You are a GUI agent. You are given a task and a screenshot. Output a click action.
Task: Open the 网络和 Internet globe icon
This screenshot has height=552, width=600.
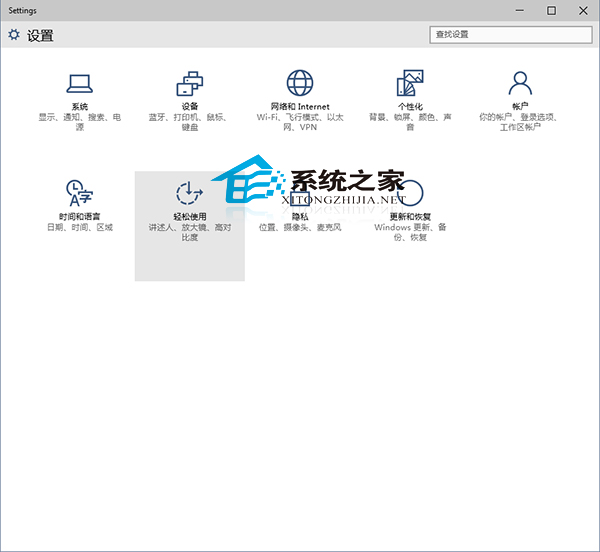click(x=300, y=83)
